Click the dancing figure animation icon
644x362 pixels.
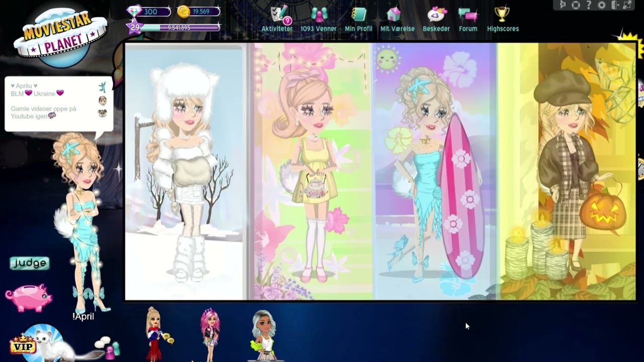[x=102, y=87]
